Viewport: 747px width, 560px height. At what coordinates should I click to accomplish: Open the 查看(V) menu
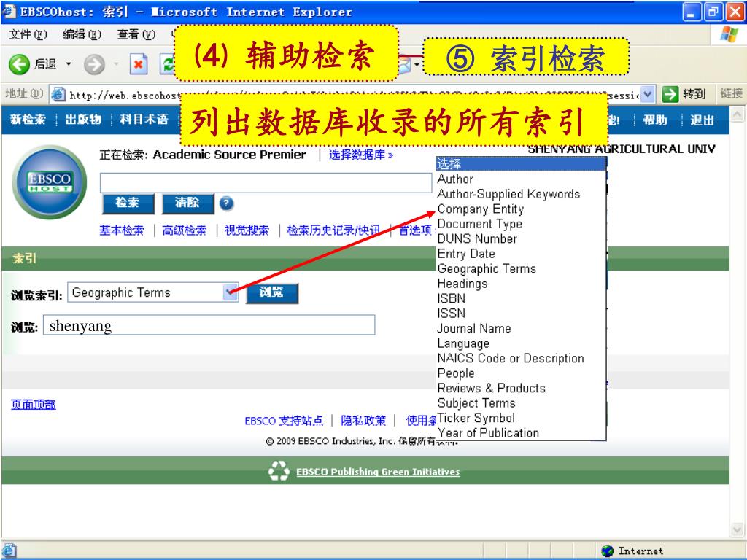click(x=136, y=34)
